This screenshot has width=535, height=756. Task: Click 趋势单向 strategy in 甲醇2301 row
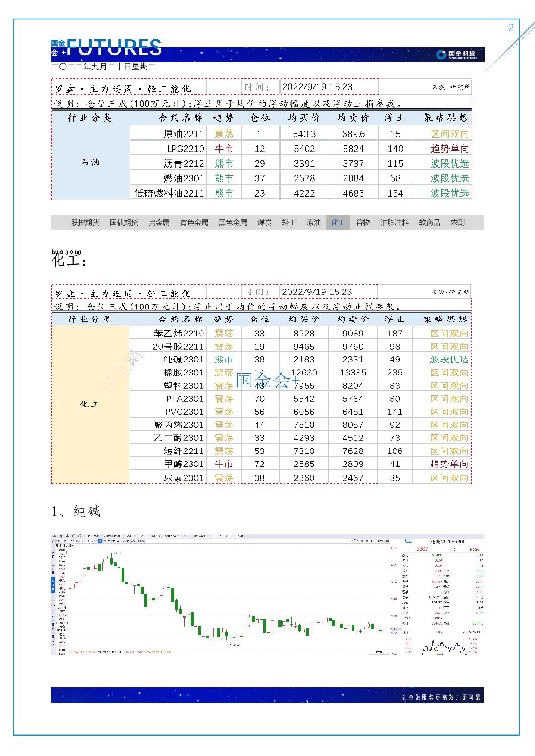click(449, 464)
